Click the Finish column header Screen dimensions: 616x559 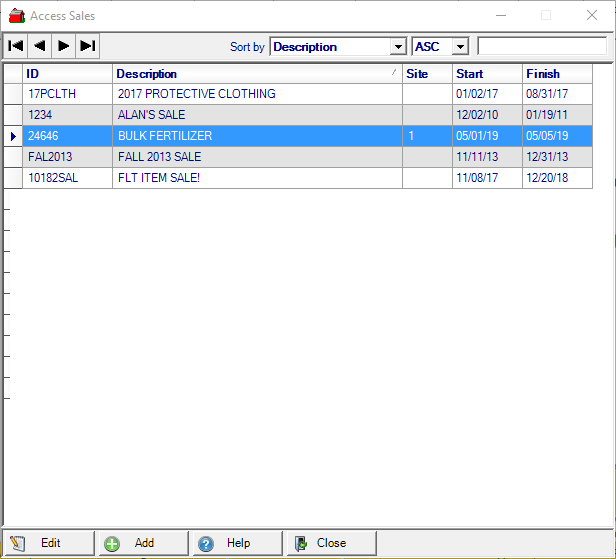tap(556, 74)
